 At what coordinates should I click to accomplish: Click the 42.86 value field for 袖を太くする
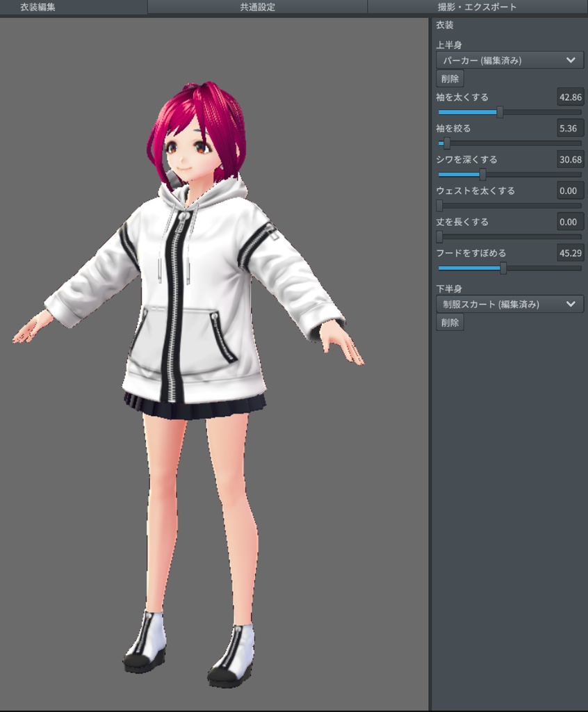pos(569,97)
